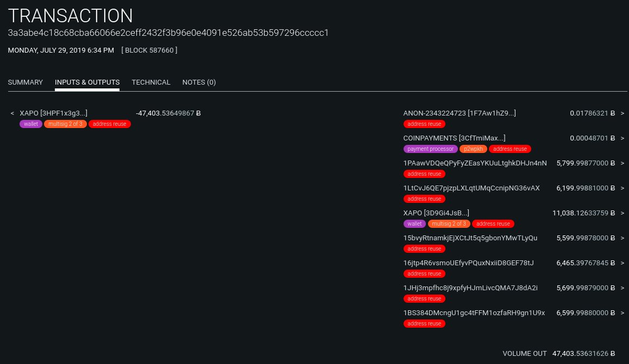Toggle the wallet tag on XAPO input
This screenshot has width=629, height=364.
[31, 124]
